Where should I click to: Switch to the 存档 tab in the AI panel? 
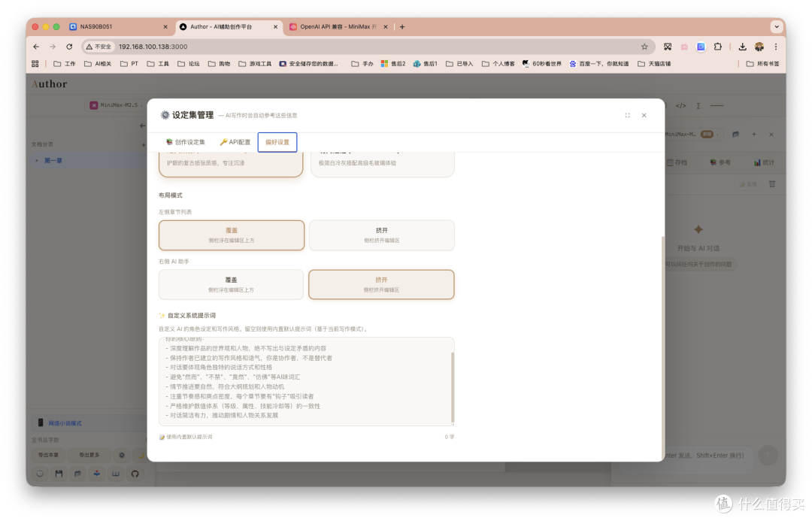[677, 162]
